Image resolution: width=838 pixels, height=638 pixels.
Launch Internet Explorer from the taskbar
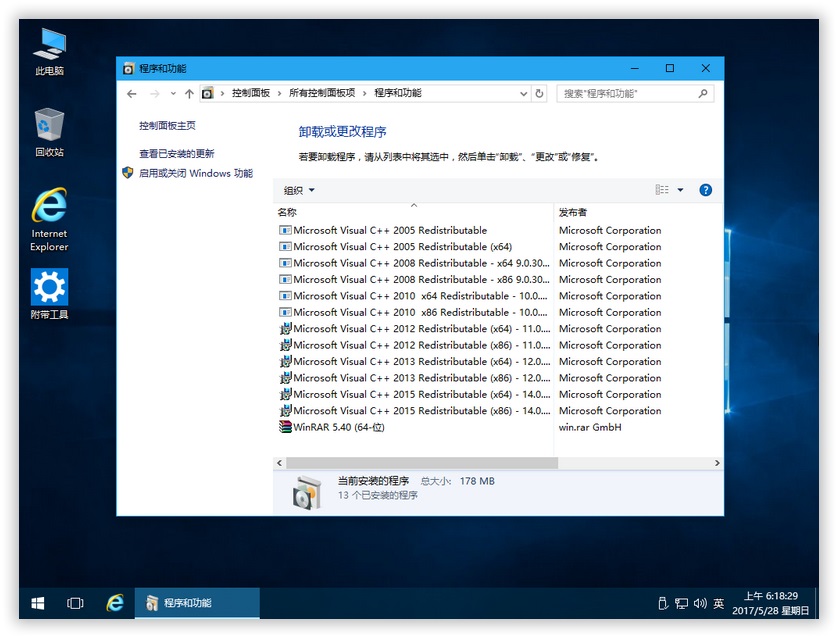(115, 603)
